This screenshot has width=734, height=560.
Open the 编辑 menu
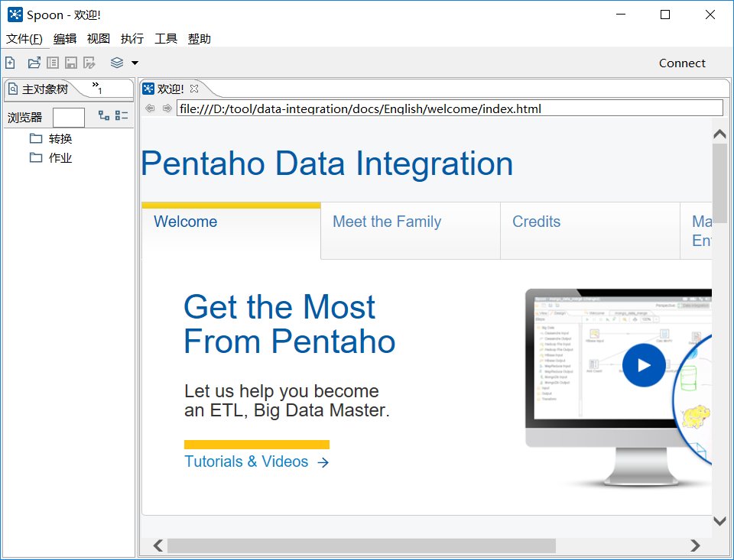pyautogui.click(x=64, y=39)
